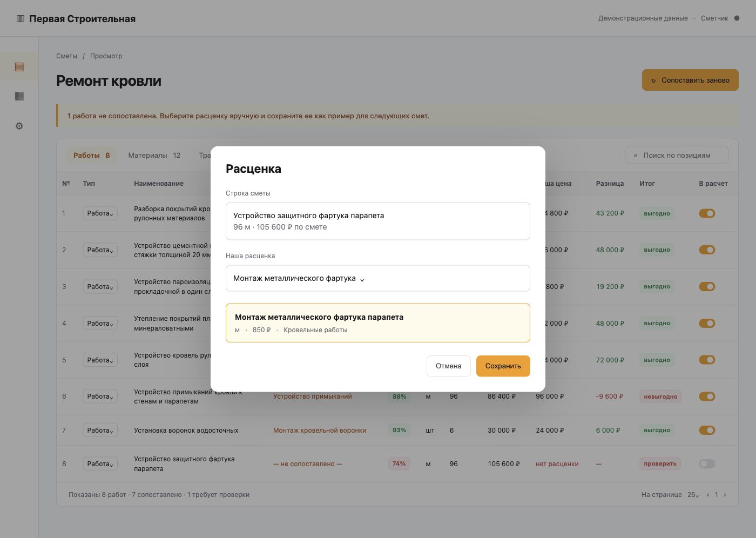Click the Итог column header
The image size is (756, 538).
647,184
